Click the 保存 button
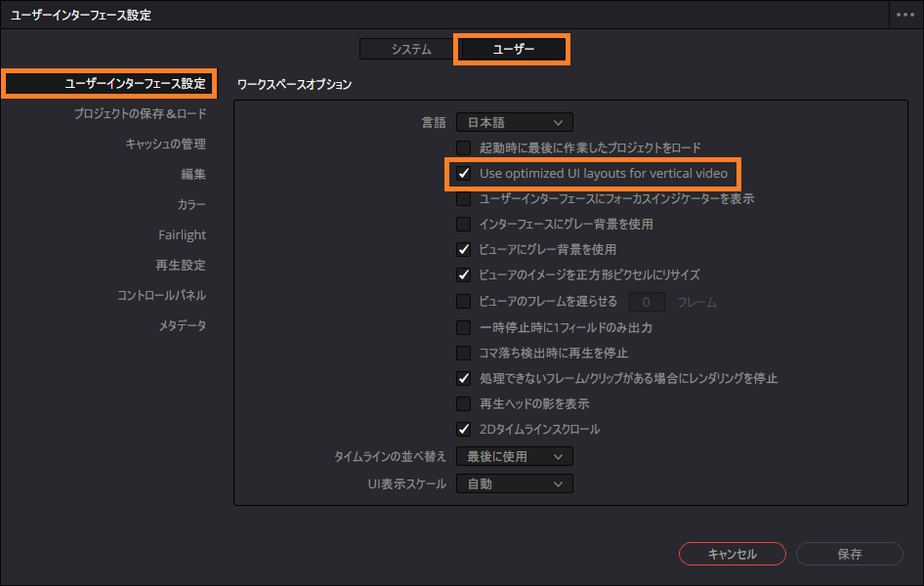Screen dimensions: 924x586 pyautogui.click(x=850, y=554)
